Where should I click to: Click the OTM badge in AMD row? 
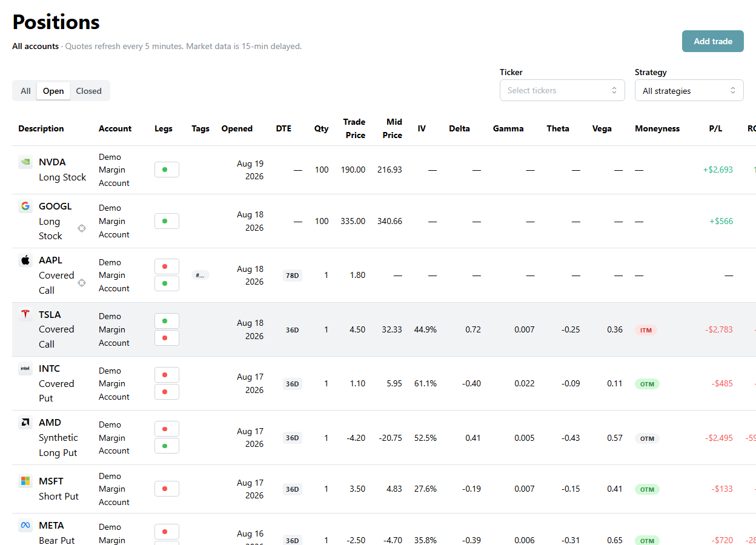[x=647, y=438]
